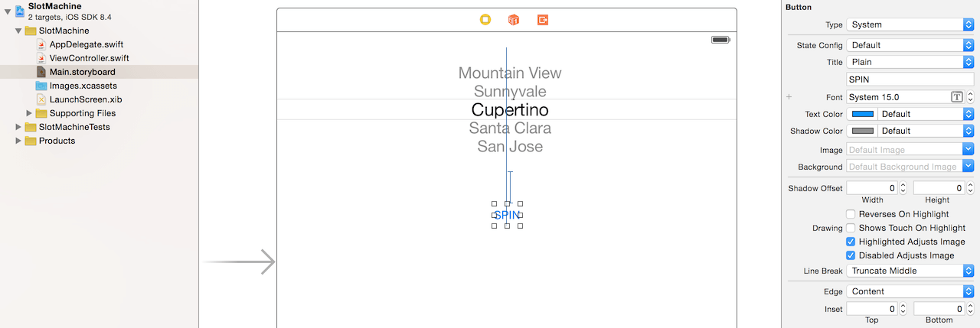Click the plus icon beside Font
Screen dimensions: 980x328
click(789, 98)
